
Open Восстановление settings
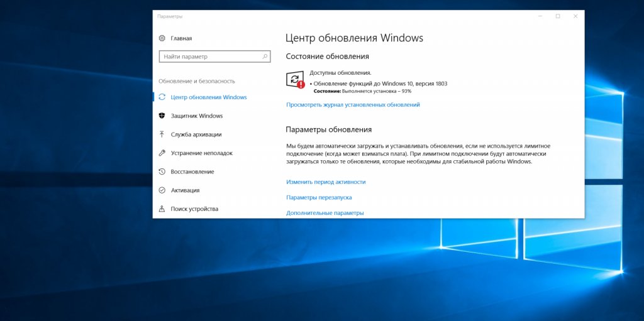[192, 171]
